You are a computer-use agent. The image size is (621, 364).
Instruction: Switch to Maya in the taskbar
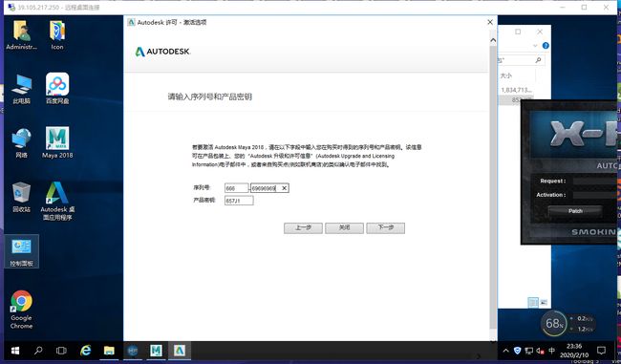[156, 351]
